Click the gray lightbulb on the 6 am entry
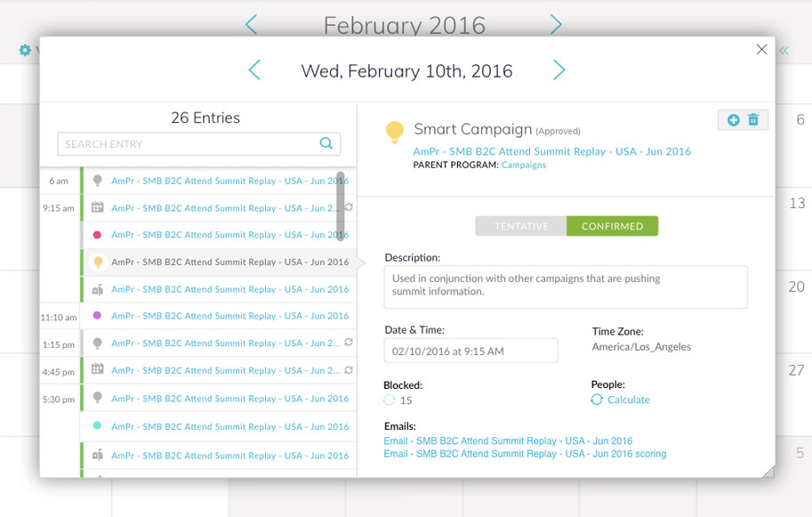 [x=98, y=181]
